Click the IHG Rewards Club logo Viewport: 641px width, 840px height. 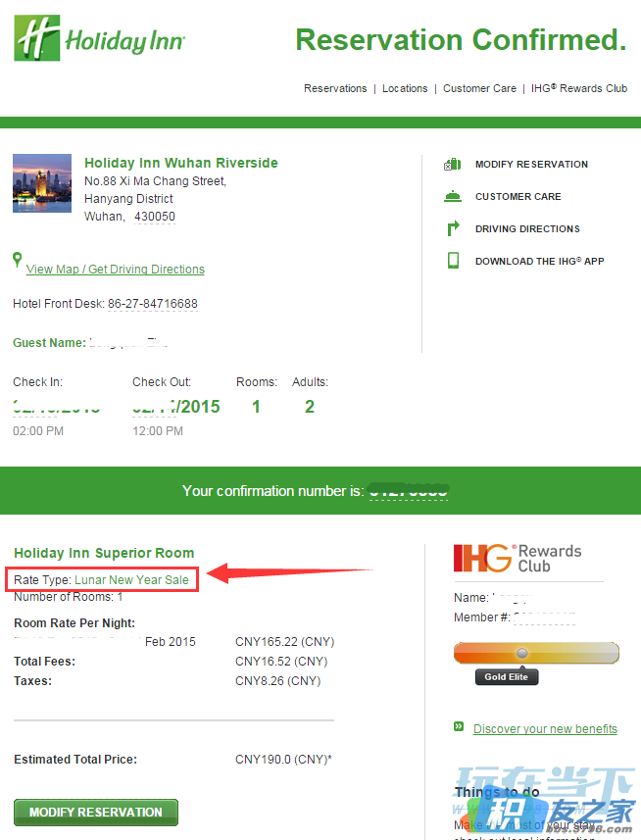[518, 559]
